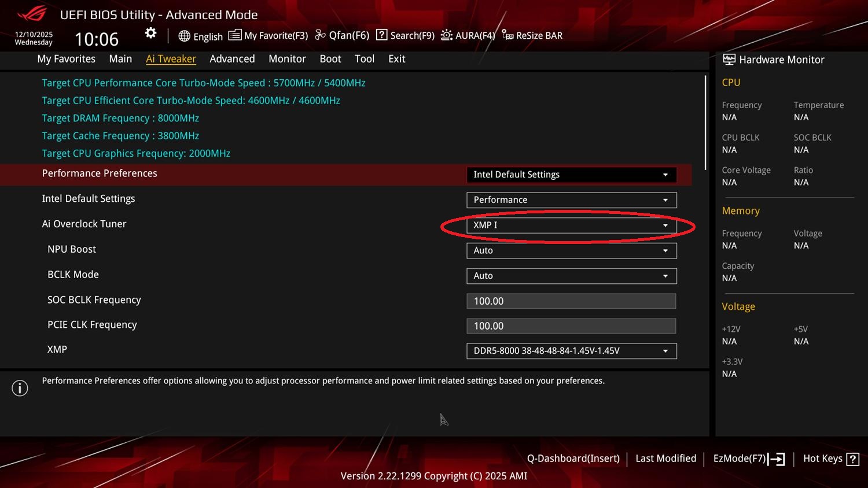Open the NPU Boost dropdown
Viewport: 868px width, 488px height.
[571, 251]
